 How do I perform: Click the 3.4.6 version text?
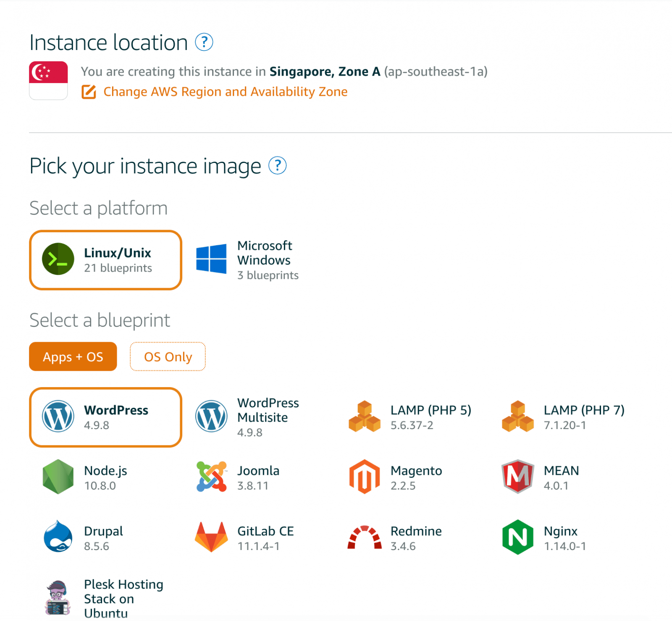pos(403,546)
